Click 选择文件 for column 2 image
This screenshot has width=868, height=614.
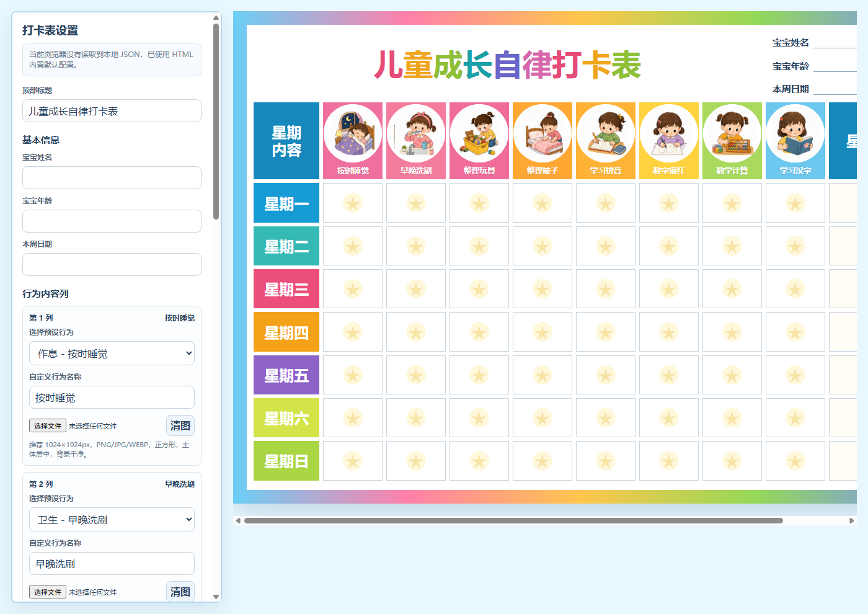48,592
